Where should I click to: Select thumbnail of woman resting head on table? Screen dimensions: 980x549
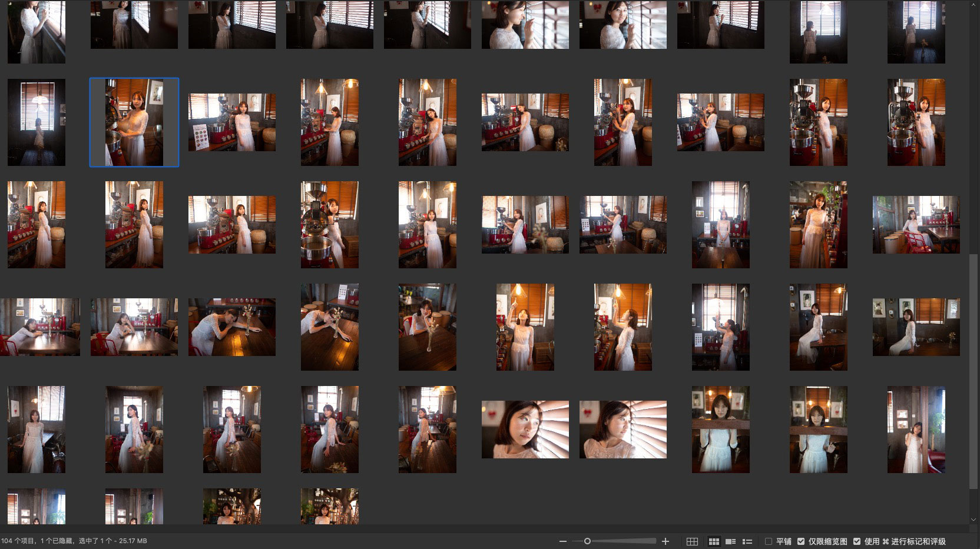232,327
